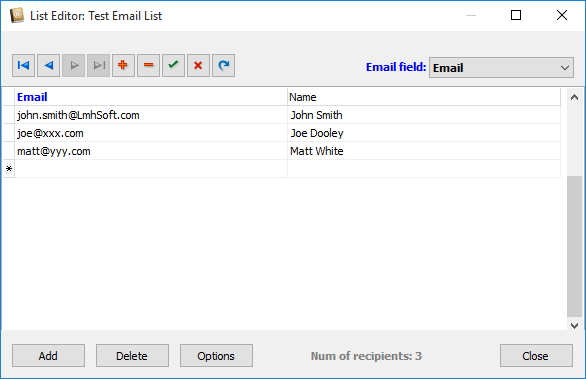Click the empty Email cell in new row
Screen dimensions: 586x379
151,169
